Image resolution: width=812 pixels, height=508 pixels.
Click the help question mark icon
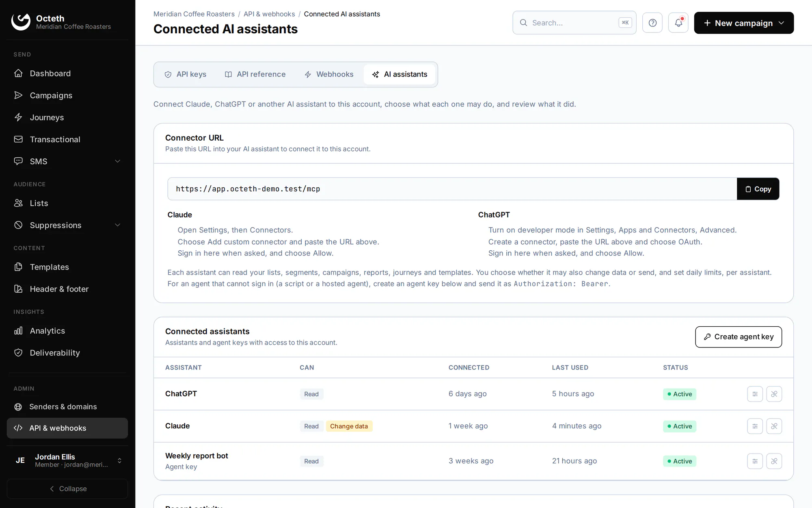click(x=652, y=23)
